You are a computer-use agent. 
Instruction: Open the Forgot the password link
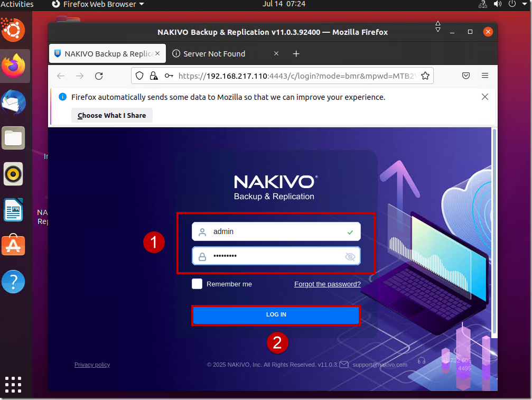pos(328,284)
